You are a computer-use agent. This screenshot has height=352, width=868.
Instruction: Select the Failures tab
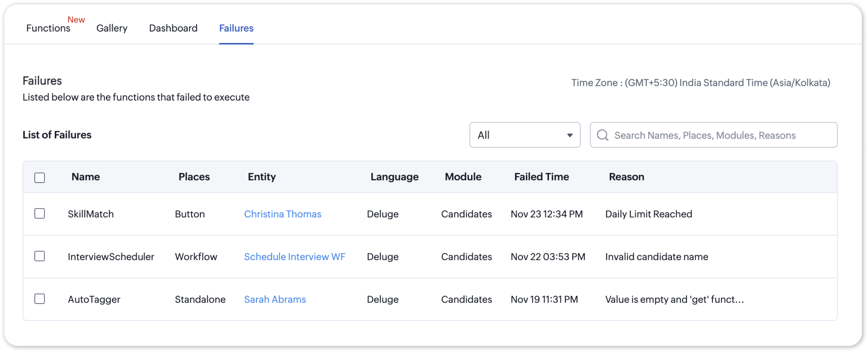[x=236, y=28]
